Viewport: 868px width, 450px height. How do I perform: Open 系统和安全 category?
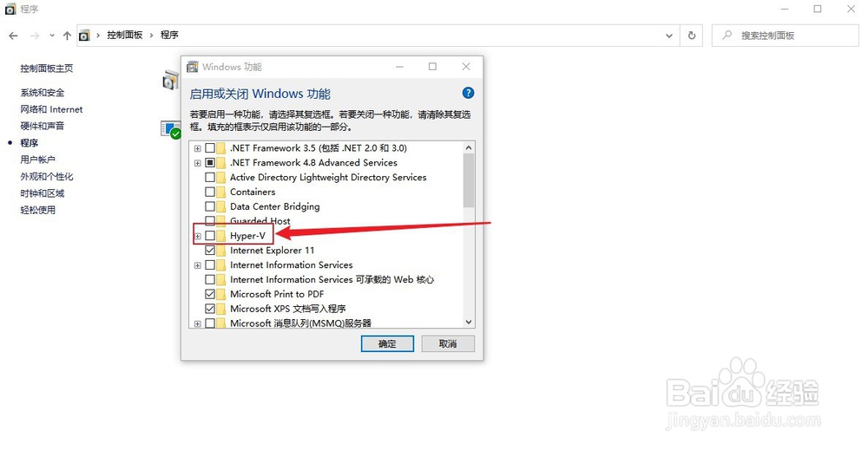click(x=42, y=92)
